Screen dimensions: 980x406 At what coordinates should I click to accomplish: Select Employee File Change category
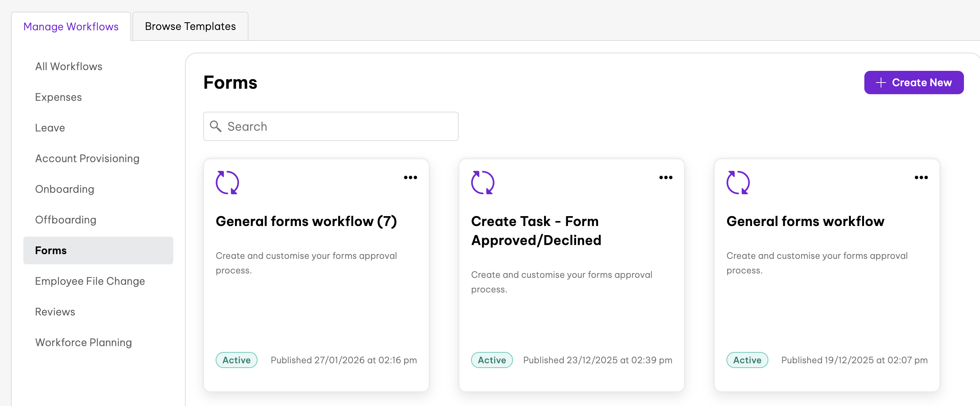90,281
